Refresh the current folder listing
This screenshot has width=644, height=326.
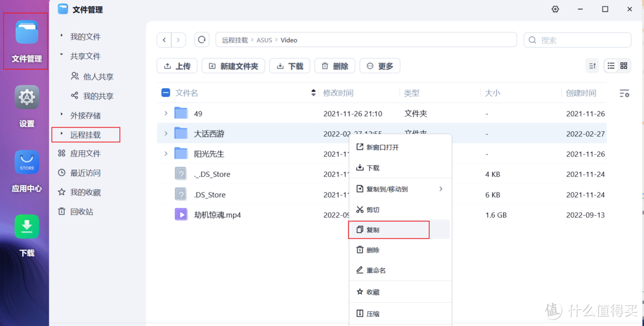point(202,40)
